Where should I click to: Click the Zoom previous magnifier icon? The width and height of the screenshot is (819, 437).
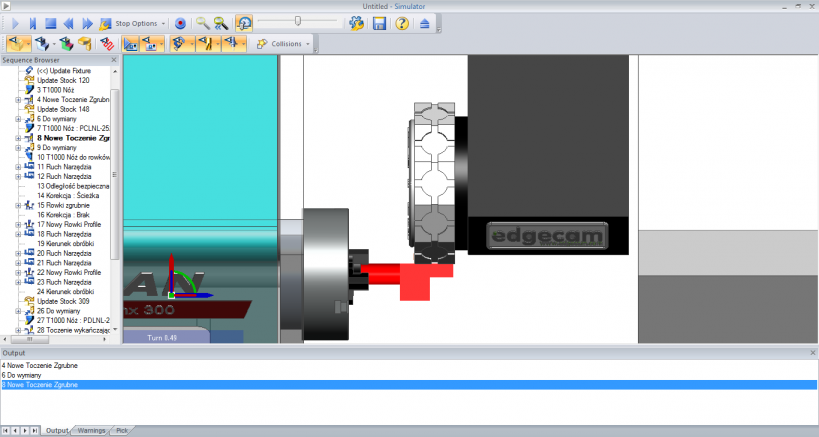tap(221, 23)
